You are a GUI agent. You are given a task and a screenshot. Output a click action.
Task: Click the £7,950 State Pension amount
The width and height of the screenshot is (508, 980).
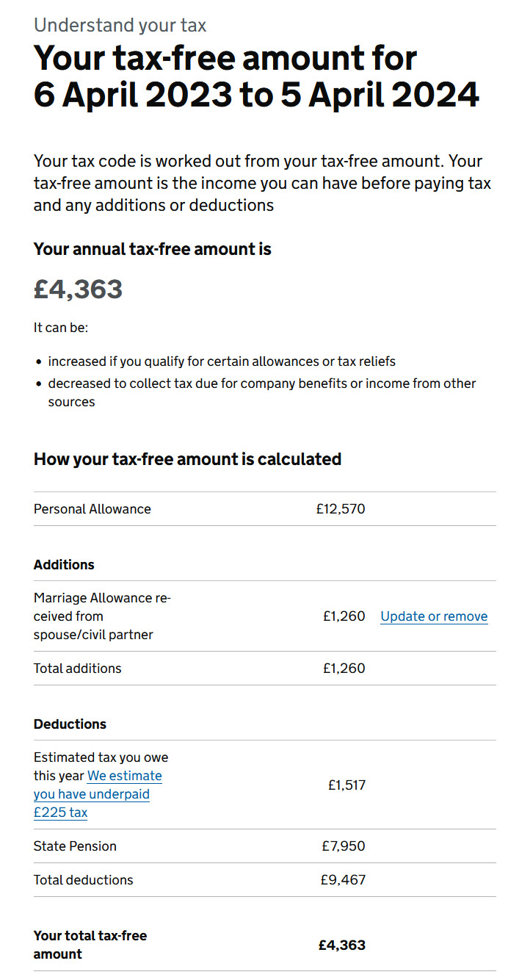[x=343, y=846]
